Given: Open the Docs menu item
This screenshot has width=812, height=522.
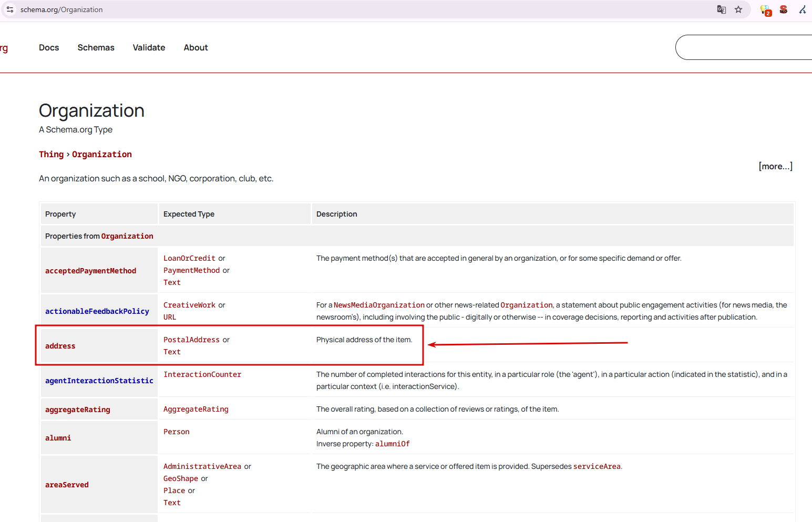Looking at the screenshot, I should 49,47.
